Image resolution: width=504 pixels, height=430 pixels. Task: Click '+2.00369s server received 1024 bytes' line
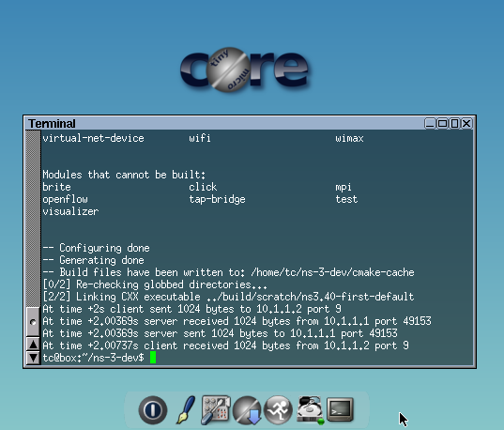(237, 321)
